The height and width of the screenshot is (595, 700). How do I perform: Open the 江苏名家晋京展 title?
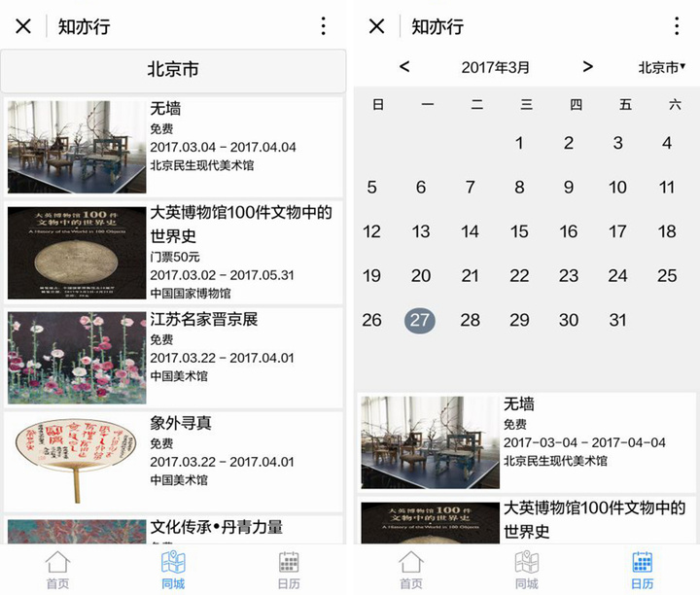pos(204,319)
